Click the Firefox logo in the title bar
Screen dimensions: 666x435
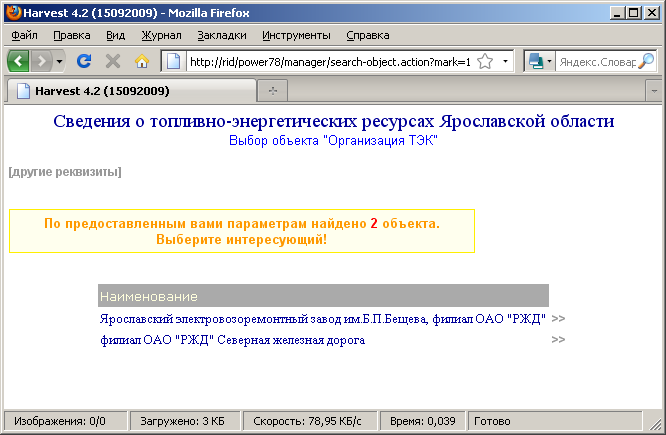coord(13,12)
